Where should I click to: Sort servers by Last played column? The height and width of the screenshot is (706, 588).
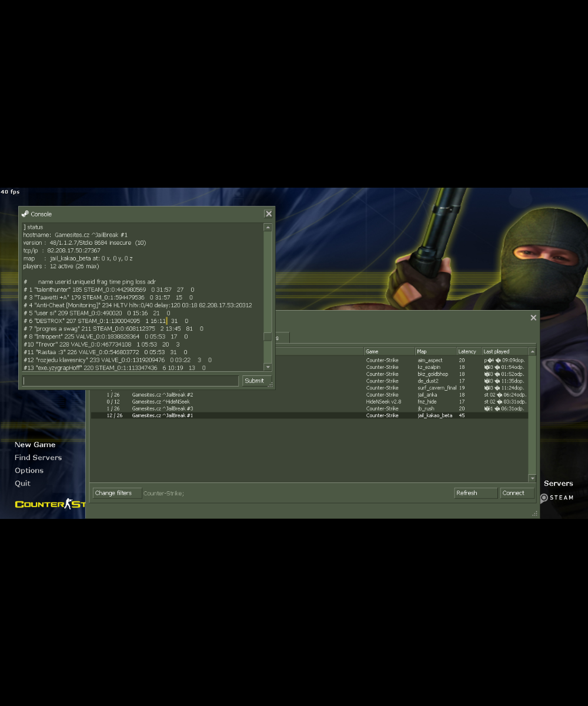click(x=505, y=351)
